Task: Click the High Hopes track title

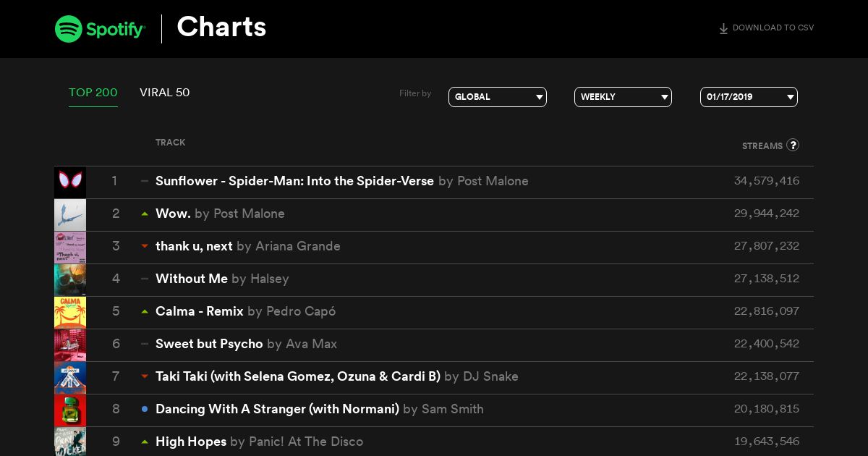Action: [x=191, y=442]
